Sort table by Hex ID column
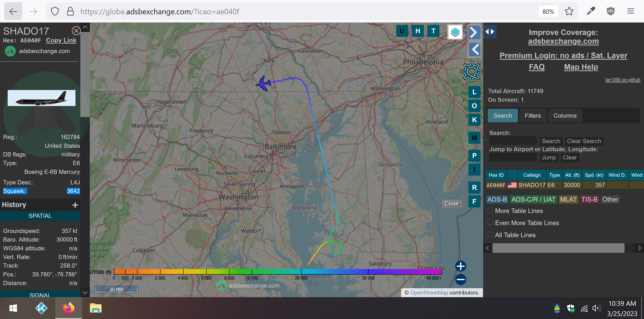644x319 pixels. 496,175
